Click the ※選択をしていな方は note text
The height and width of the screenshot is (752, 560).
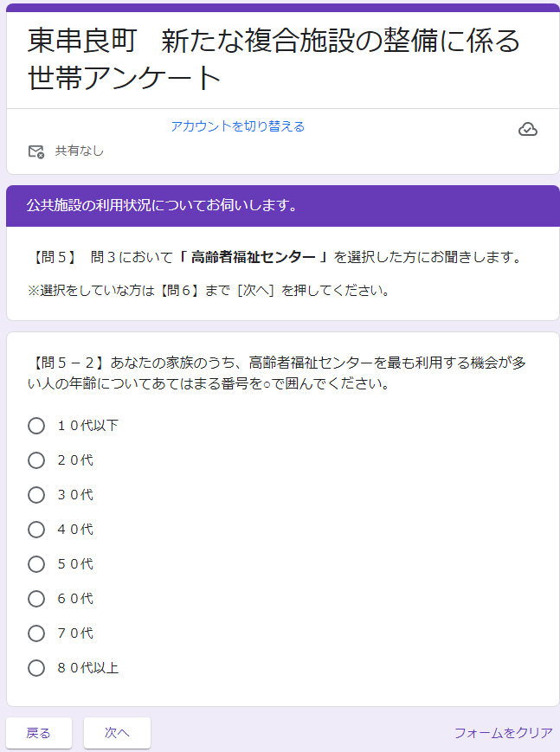point(208,291)
